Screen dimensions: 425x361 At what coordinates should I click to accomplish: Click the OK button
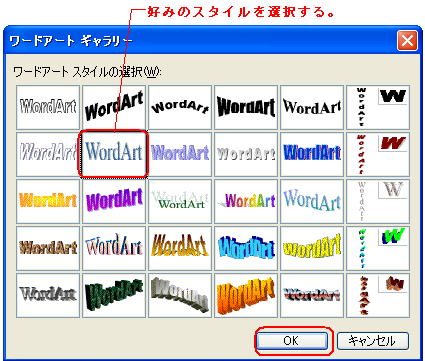pyautogui.click(x=292, y=341)
